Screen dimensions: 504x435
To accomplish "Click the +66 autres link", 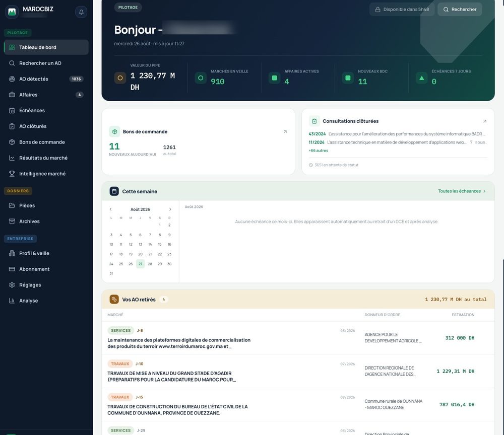I will 318,151.
